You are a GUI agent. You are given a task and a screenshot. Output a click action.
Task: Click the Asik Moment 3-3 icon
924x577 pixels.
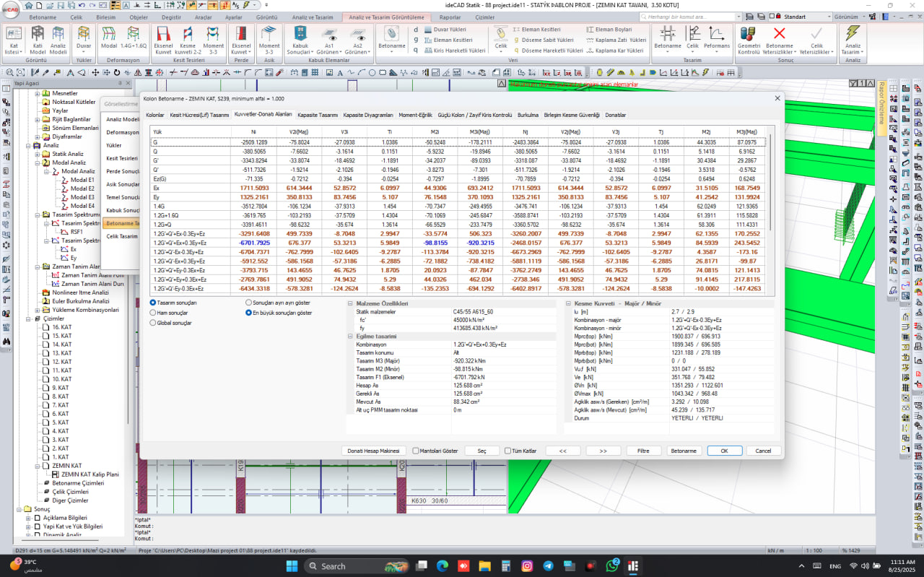pyautogui.click(x=269, y=40)
